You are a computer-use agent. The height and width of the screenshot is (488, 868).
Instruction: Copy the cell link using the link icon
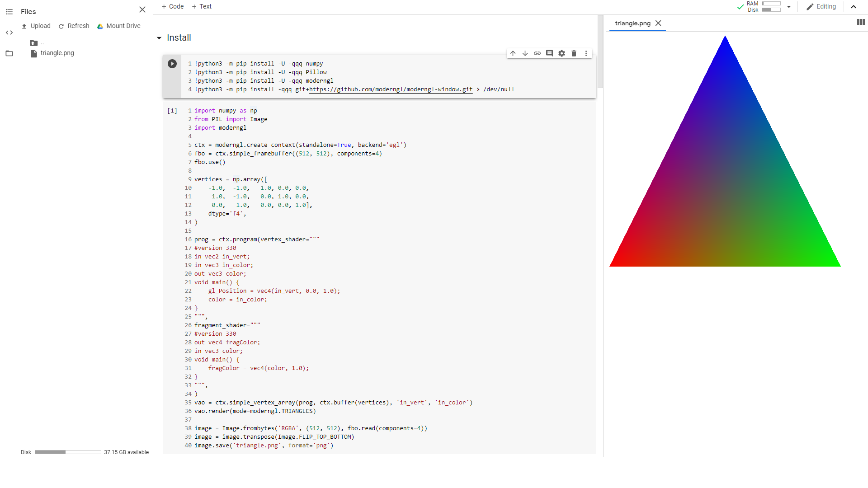[537, 53]
